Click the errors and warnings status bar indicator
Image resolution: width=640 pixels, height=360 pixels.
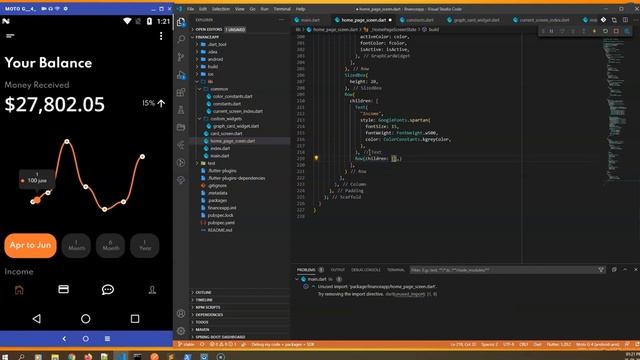222,344
